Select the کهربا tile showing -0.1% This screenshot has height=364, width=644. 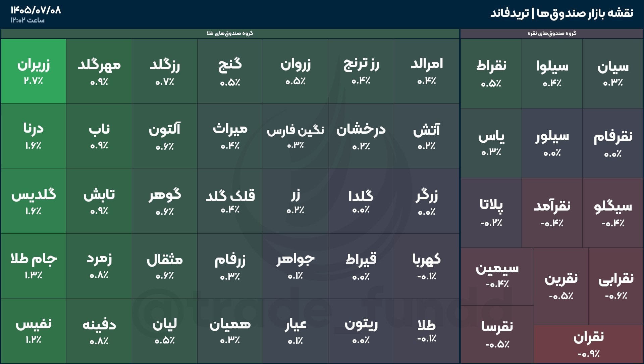(x=427, y=266)
